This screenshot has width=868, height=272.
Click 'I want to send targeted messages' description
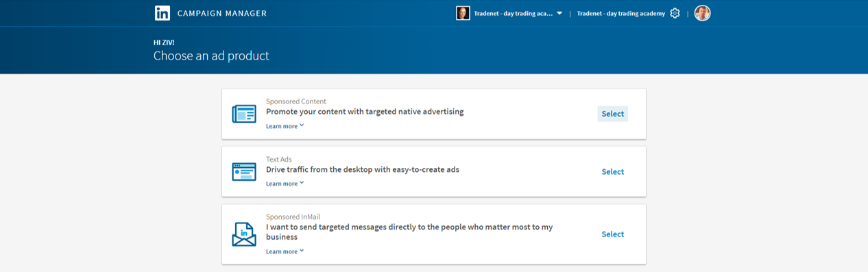[409, 232]
